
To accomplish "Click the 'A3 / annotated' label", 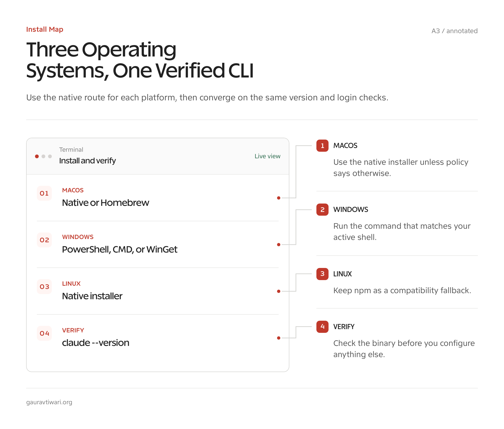I will 454,31.
